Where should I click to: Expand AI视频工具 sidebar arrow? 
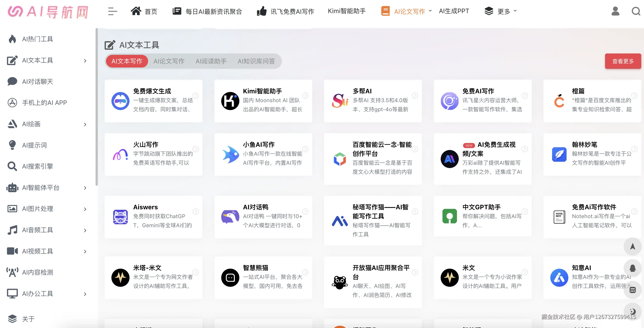click(85, 251)
